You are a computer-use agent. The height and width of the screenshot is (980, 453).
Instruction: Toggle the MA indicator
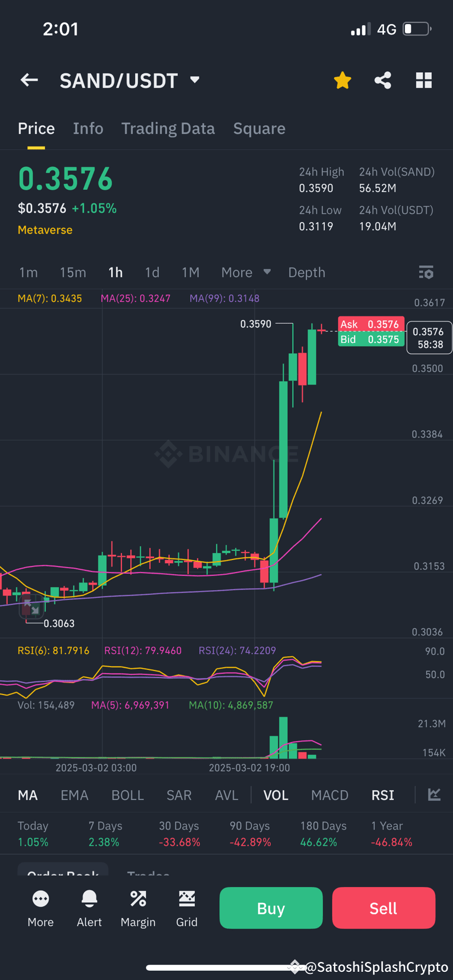click(x=28, y=795)
